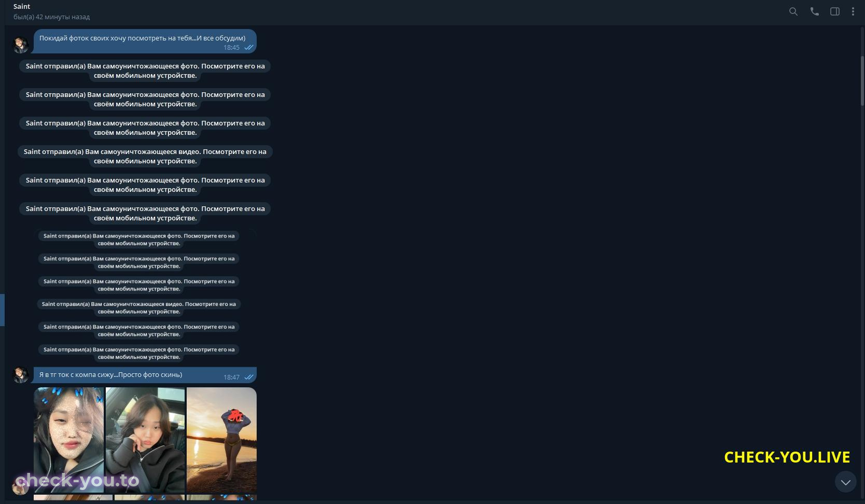Click sender avatar beside the 18:45 message

(21, 45)
